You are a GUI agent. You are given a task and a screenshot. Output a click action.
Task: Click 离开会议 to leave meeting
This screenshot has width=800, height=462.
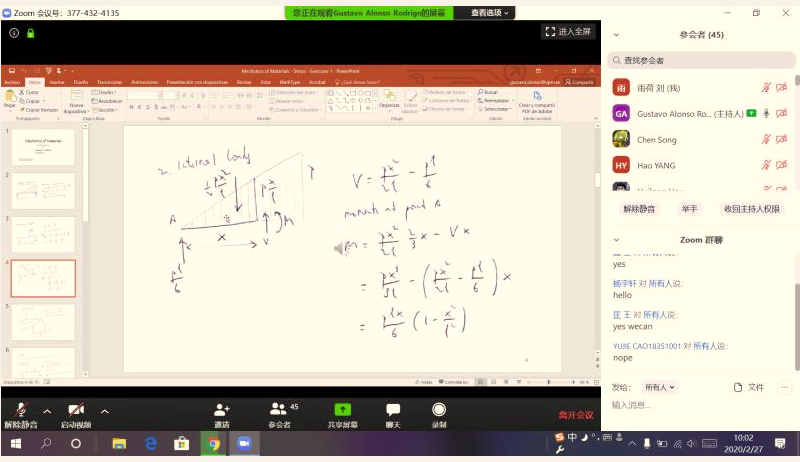[x=575, y=415]
